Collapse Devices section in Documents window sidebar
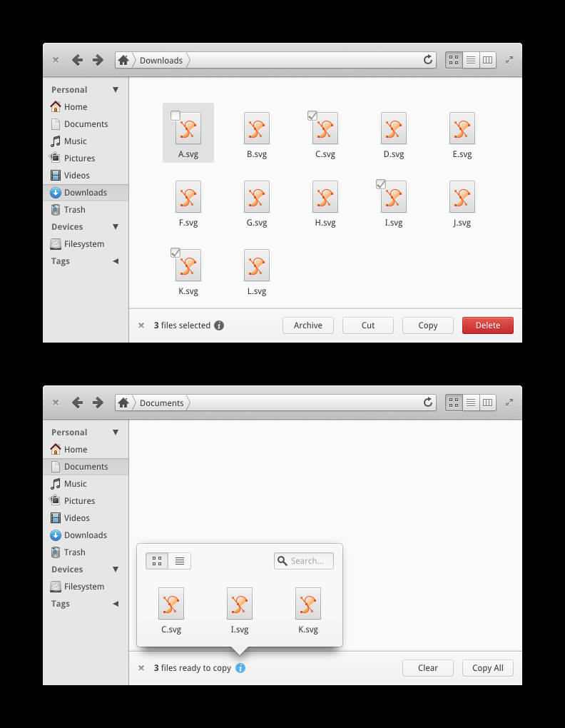 coord(116,570)
